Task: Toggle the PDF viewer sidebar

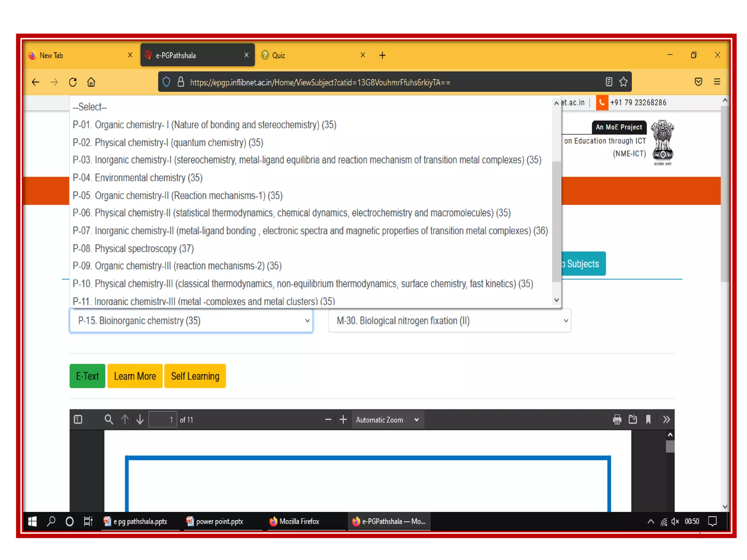Action: click(x=78, y=419)
